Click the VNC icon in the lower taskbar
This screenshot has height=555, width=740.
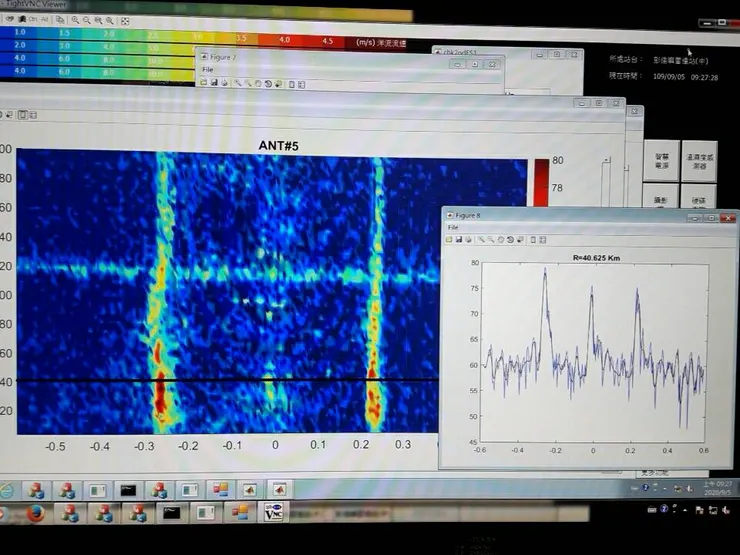273,513
